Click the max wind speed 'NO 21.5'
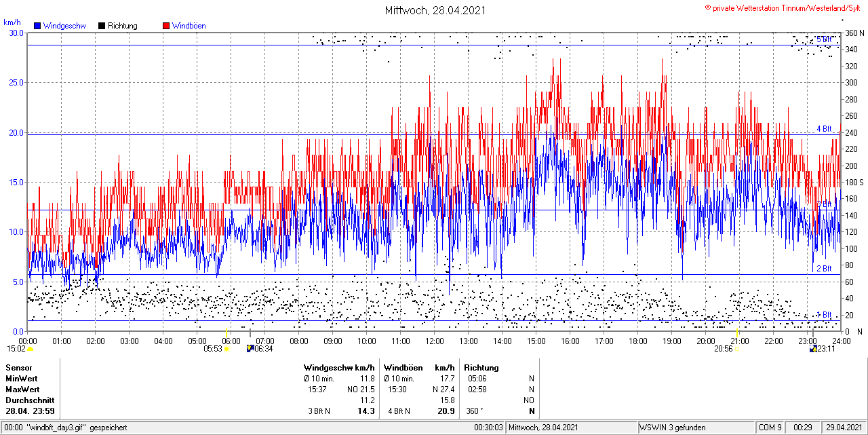The width and height of the screenshot is (868, 435). pos(361,389)
